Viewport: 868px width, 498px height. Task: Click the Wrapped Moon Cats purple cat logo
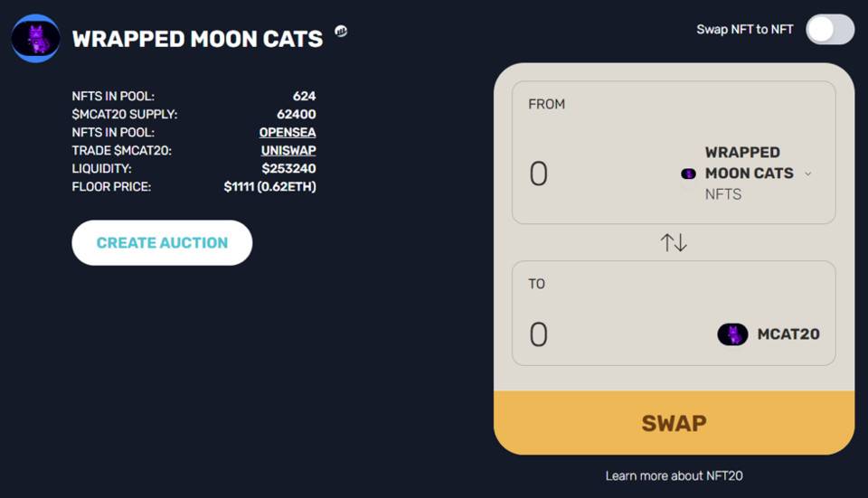tap(35, 39)
